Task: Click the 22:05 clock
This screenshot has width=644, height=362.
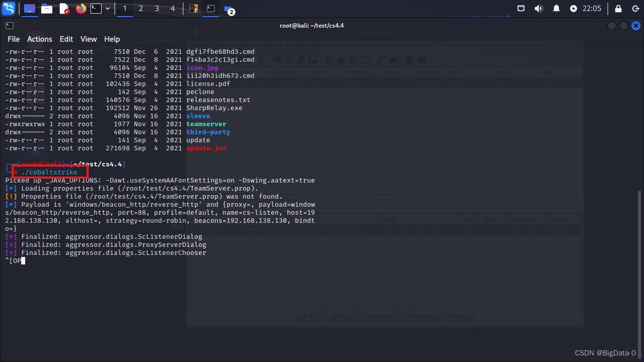Action: 592,9
